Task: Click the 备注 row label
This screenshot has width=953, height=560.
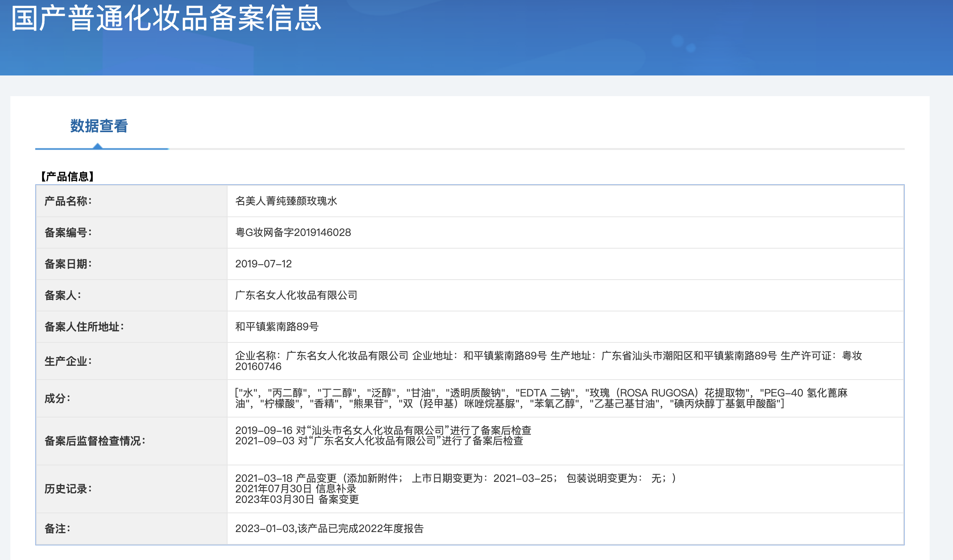Action: [x=57, y=529]
